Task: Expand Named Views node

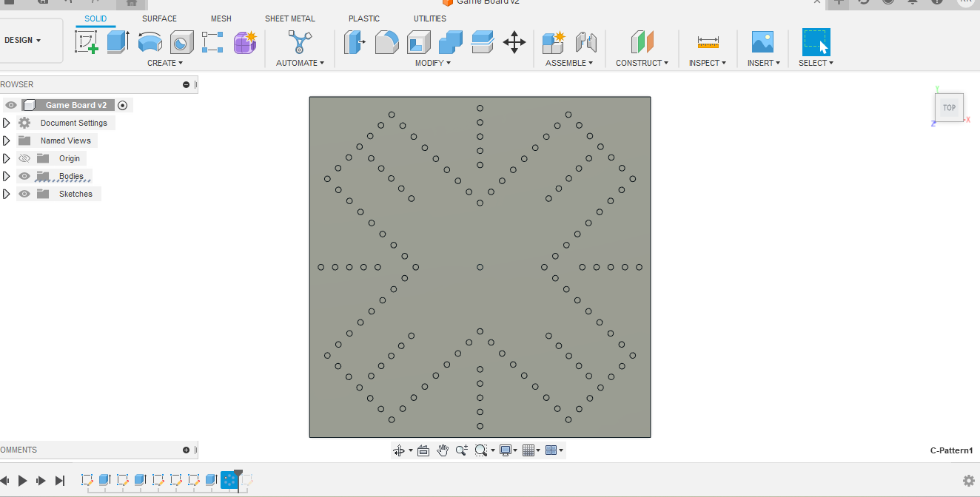Action: click(7, 141)
